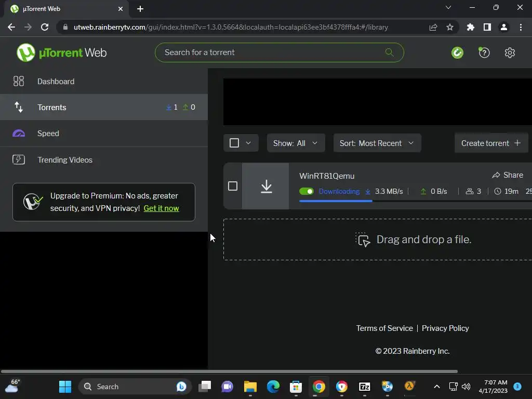Viewport: 532px width, 399px height.
Task: Click the 3.3 MB/s download speed
Action: 389,191
